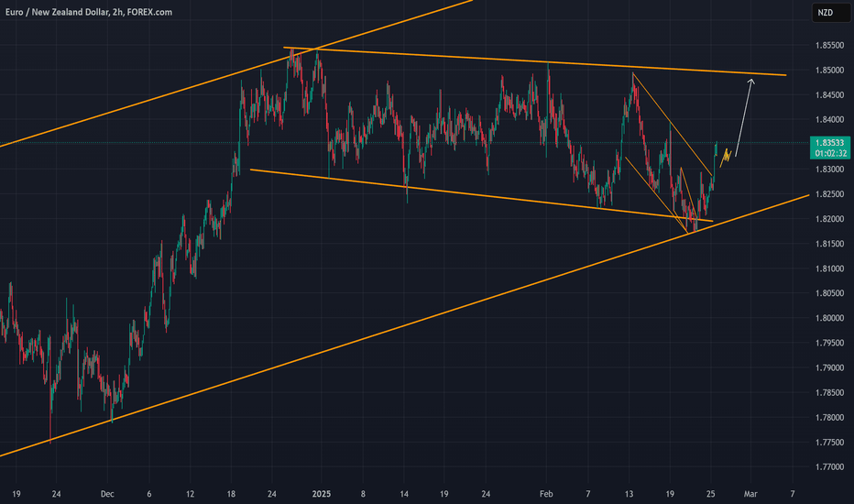
Task: Click the 1.77000 price axis label
Action: (x=829, y=467)
